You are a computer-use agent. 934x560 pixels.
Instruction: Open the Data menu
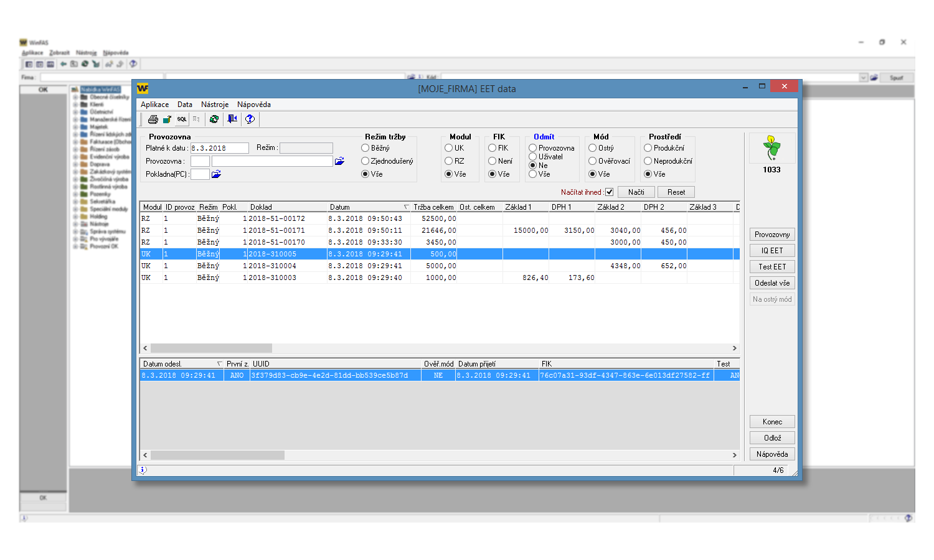pos(185,105)
